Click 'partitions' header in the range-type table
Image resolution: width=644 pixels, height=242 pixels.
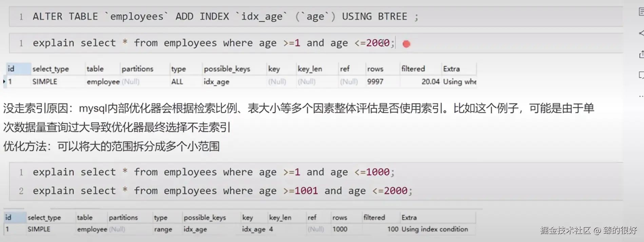[x=123, y=217]
